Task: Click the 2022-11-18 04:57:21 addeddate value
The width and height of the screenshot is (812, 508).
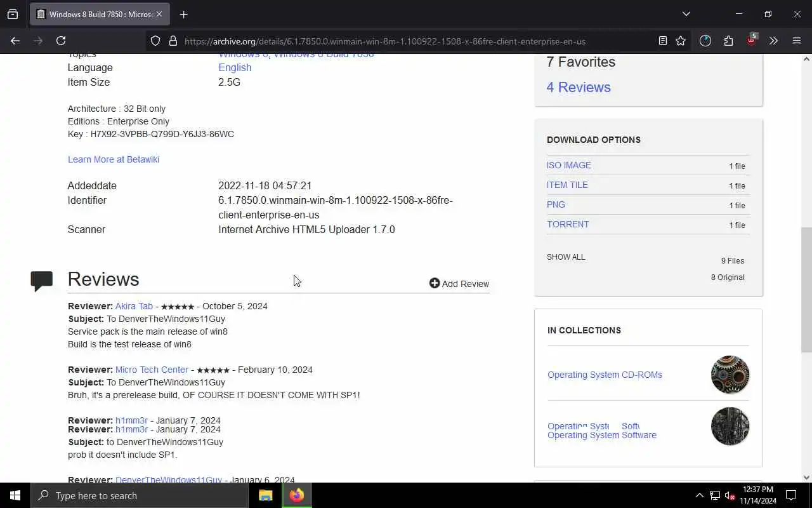Action: pos(265,186)
